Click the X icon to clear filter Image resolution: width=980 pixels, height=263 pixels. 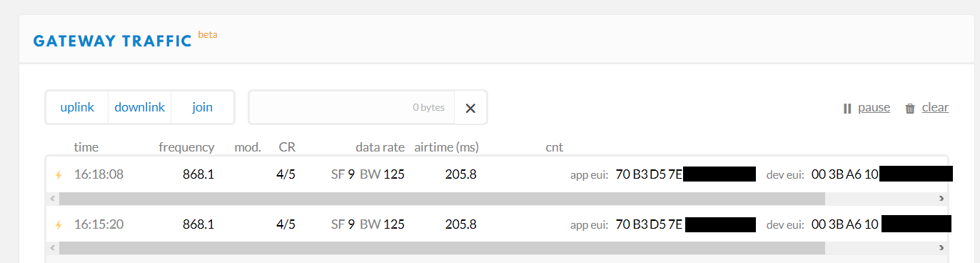470,108
